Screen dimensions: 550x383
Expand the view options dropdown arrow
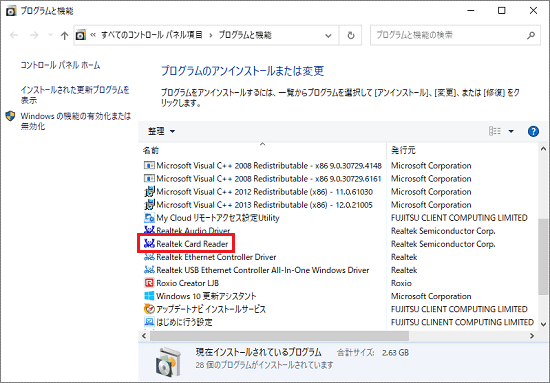(x=511, y=131)
